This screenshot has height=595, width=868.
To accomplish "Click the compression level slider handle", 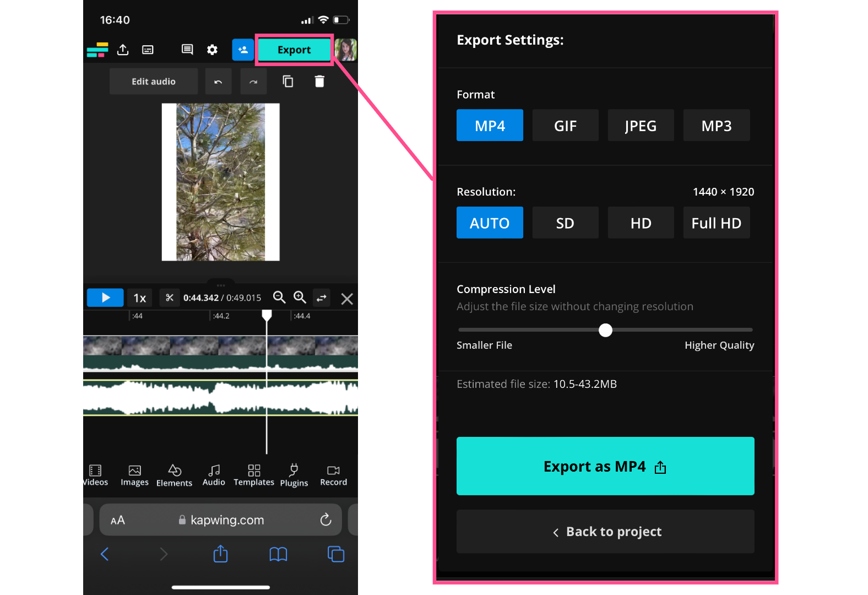I will coord(605,330).
